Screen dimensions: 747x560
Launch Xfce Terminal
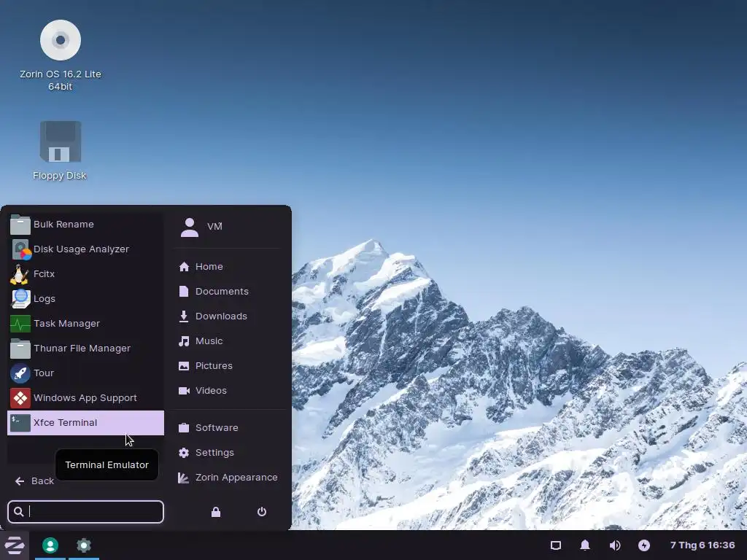click(x=86, y=423)
